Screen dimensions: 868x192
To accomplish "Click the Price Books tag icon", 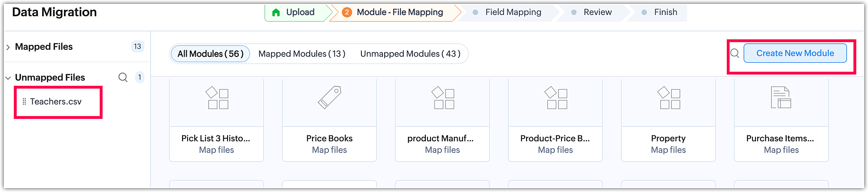I will 329,98.
